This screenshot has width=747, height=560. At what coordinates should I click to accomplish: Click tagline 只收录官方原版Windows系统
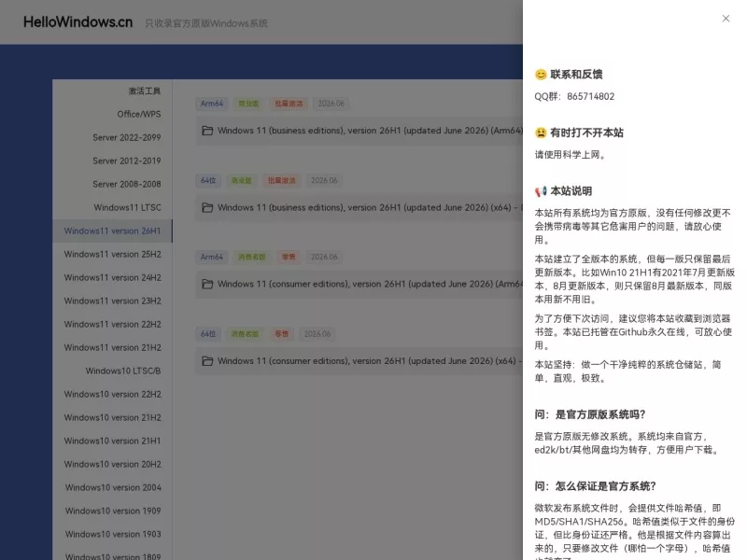tap(206, 23)
